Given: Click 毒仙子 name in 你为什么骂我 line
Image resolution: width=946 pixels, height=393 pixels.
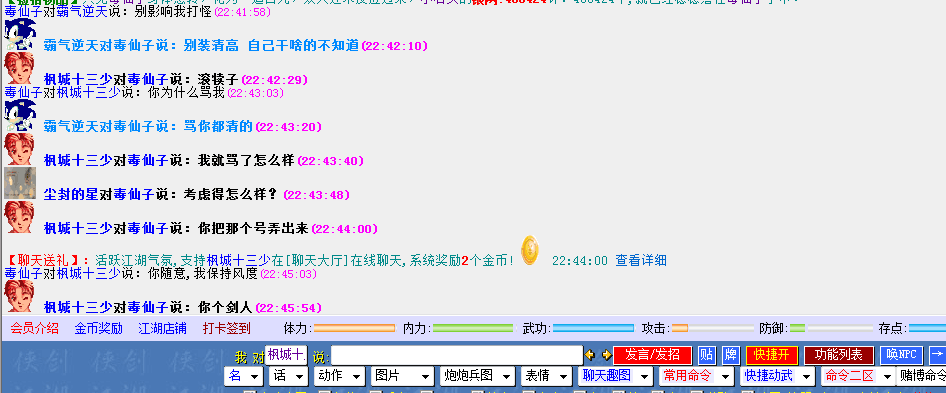Looking at the screenshot, I should pos(23,92).
